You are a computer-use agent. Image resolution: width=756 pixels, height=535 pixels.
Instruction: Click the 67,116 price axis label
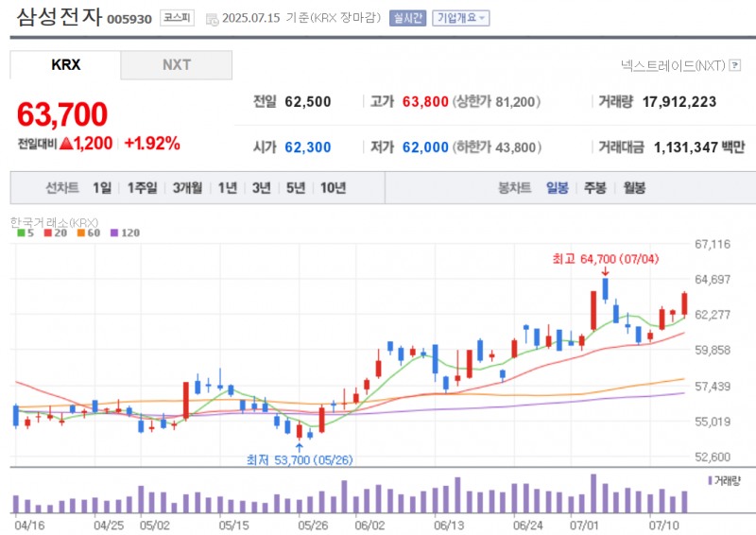pyautogui.click(x=713, y=244)
